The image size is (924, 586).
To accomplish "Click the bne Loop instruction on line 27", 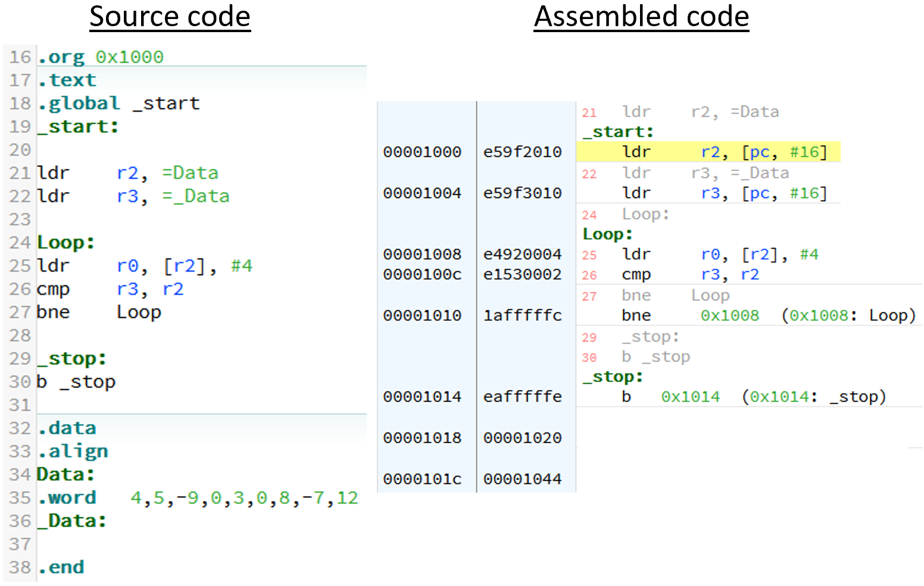I will pos(98,312).
